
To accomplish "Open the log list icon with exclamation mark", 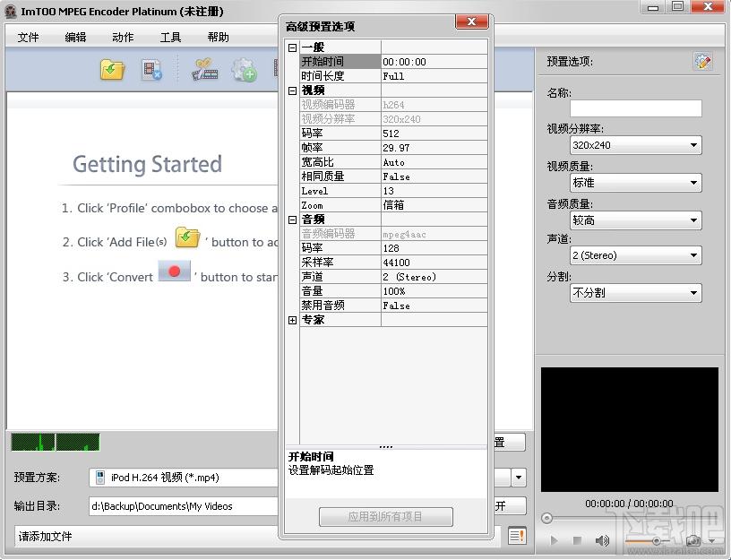I will click(x=517, y=535).
